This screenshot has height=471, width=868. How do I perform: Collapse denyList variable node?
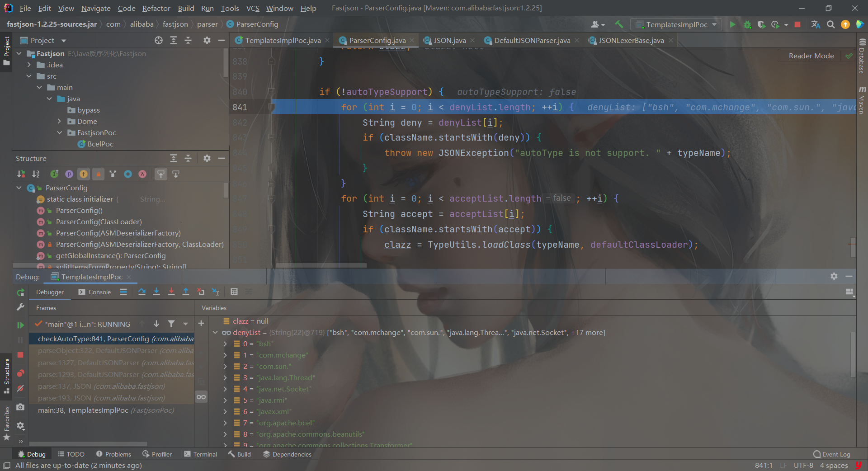pyautogui.click(x=215, y=333)
